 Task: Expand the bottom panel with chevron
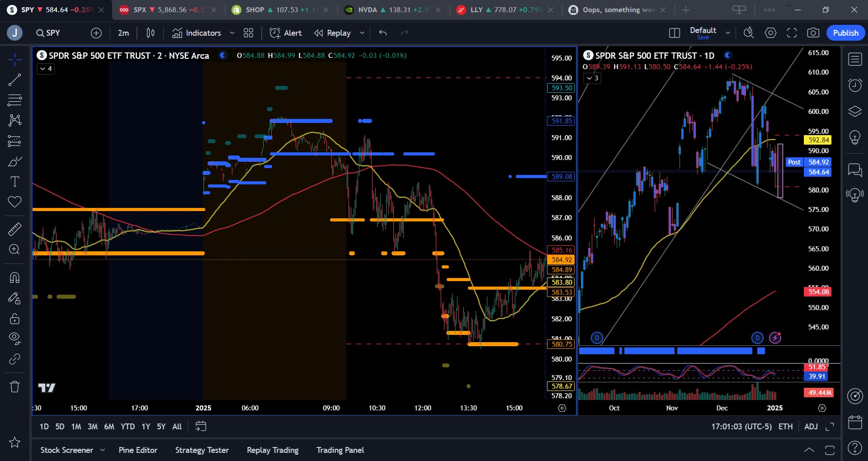(809, 450)
